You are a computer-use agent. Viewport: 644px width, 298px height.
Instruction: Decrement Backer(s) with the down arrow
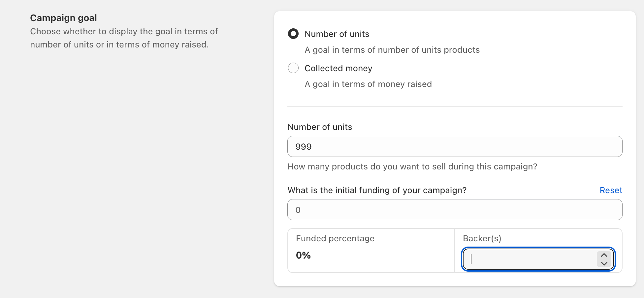click(604, 263)
